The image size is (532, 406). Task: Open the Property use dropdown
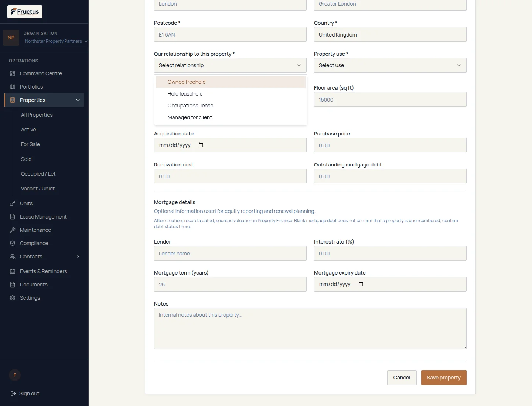tap(390, 65)
